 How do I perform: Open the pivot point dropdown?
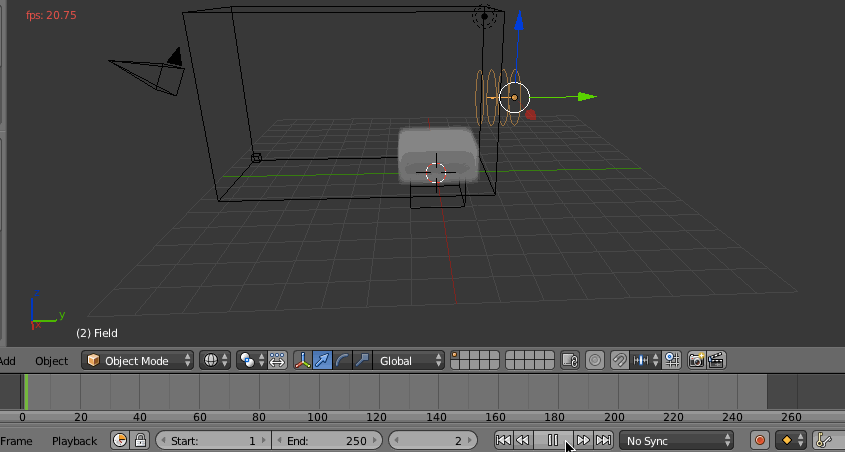pos(252,360)
